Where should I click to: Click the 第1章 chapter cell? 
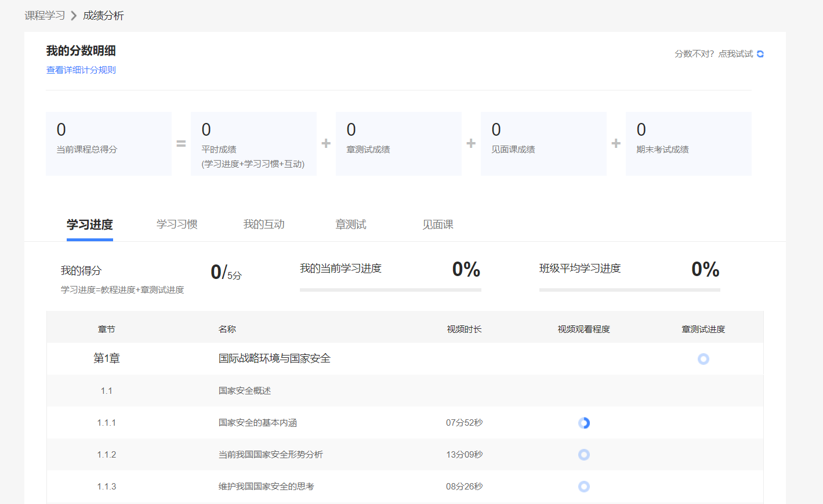[107, 358]
